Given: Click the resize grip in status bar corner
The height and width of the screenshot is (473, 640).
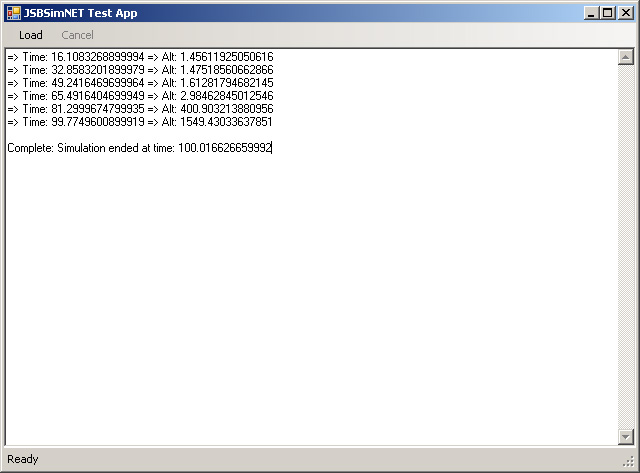Looking at the screenshot, I should [630, 463].
